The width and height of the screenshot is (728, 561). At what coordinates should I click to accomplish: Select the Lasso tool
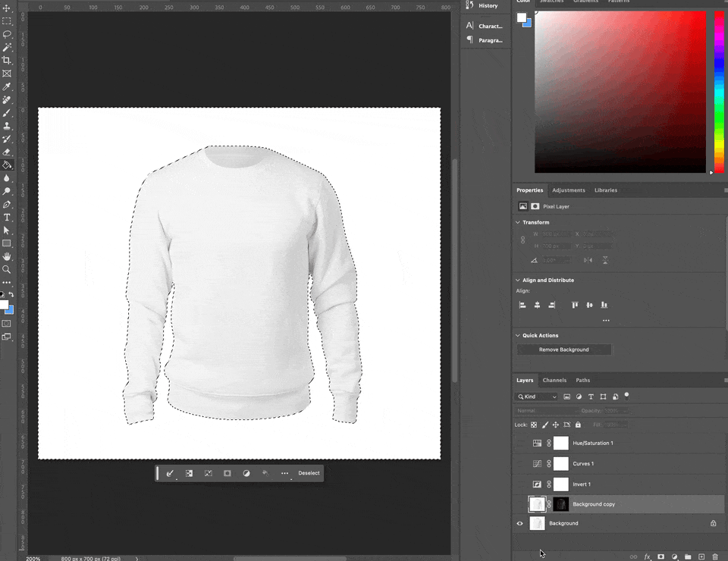(7, 34)
